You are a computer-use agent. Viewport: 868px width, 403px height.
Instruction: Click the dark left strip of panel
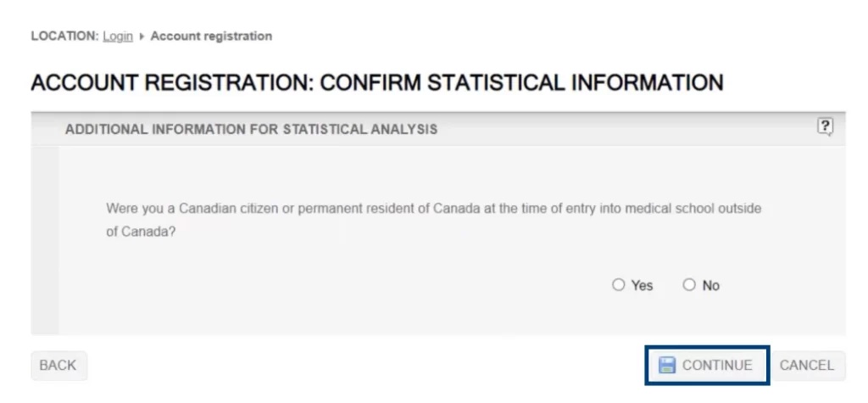[x=44, y=238]
